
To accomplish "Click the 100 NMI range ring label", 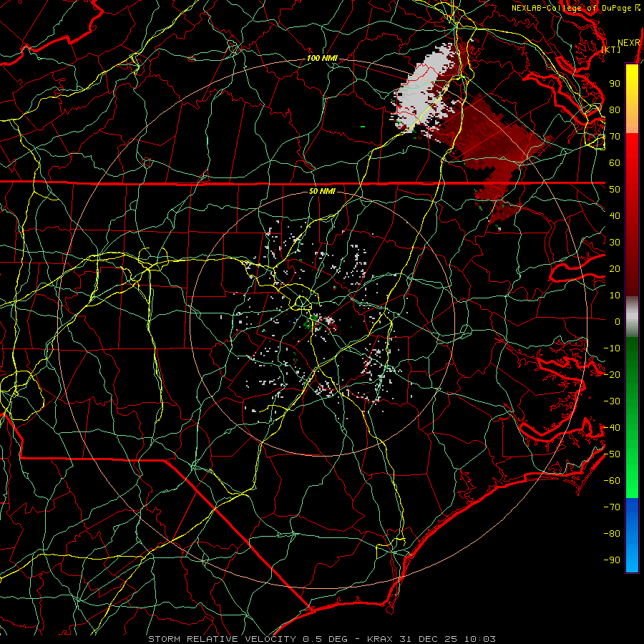I will (x=322, y=59).
